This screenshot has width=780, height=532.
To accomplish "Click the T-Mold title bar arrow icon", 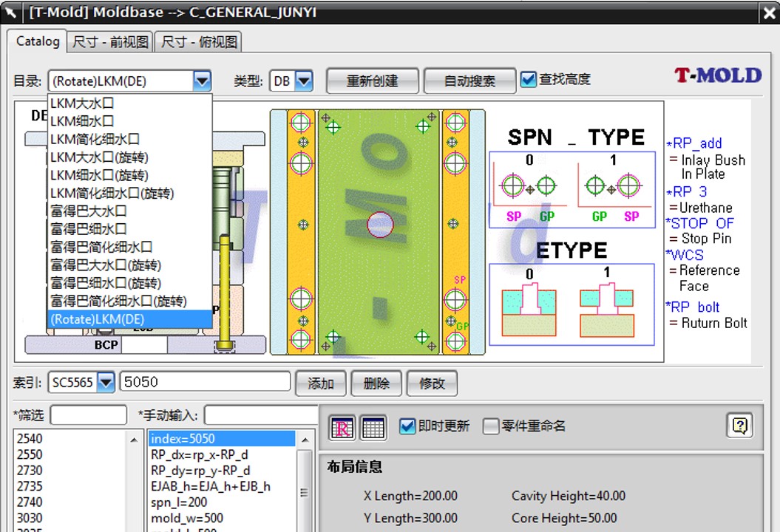I will pyautogui.click(x=10, y=12).
